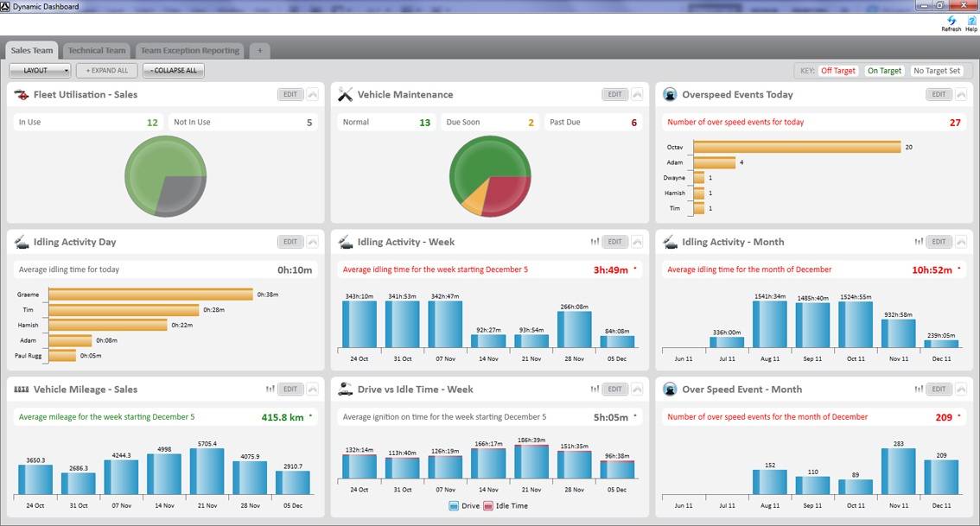Click the chart settings icon on Idling Activity - Week
This screenshot has width=980, height=526.
[x=593, y=241]
